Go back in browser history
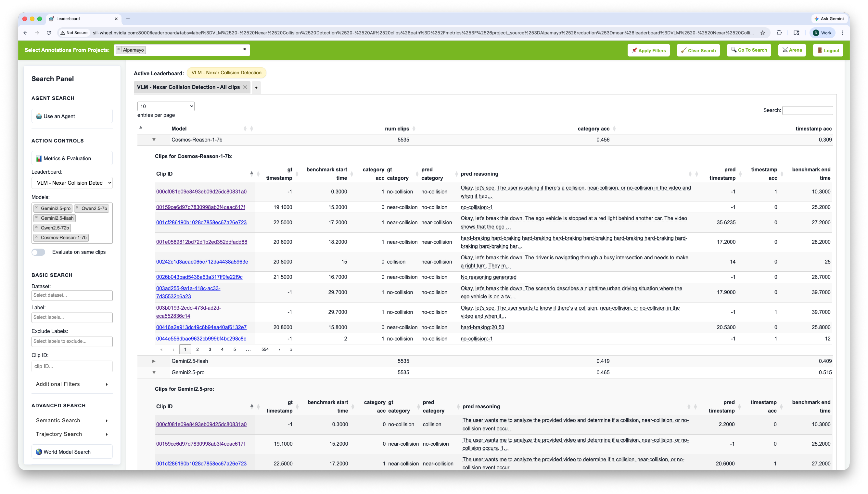The width and height of the screenshot is (868, 494). tap(25, 33)
